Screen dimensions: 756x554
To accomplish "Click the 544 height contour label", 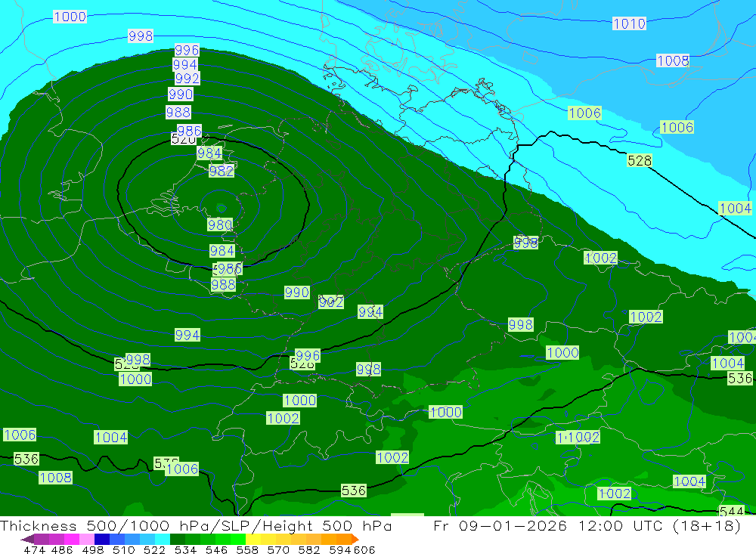I will (731, 511).
